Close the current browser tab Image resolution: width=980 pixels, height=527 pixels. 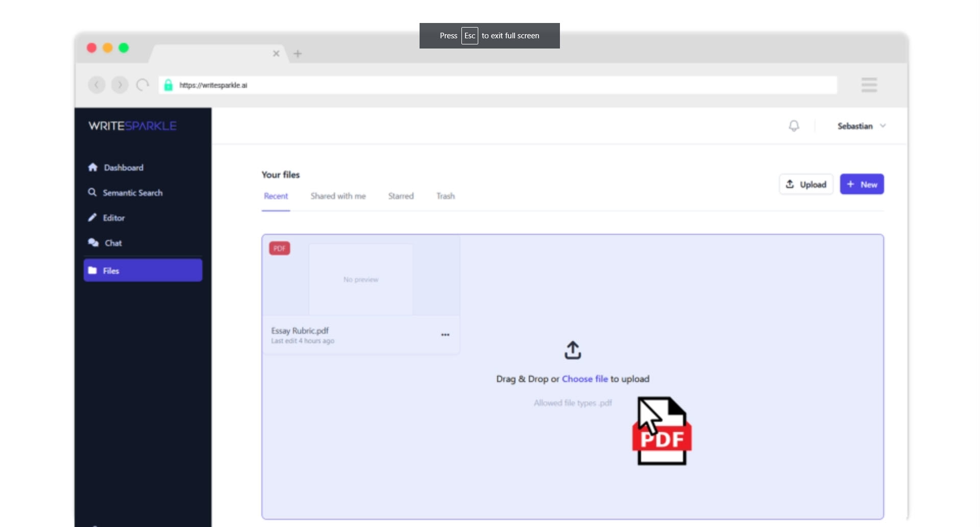276,54
